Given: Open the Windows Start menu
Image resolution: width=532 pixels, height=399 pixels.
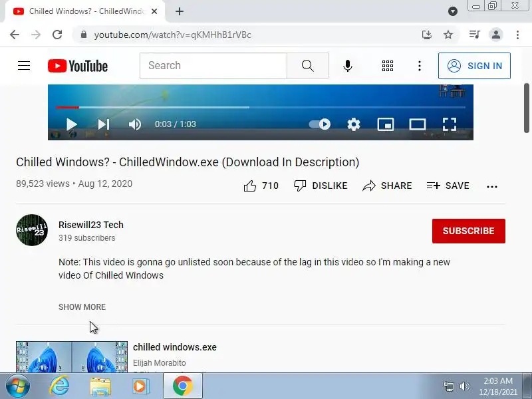Looking at the screenshot, I should click(x=18, y=386).
